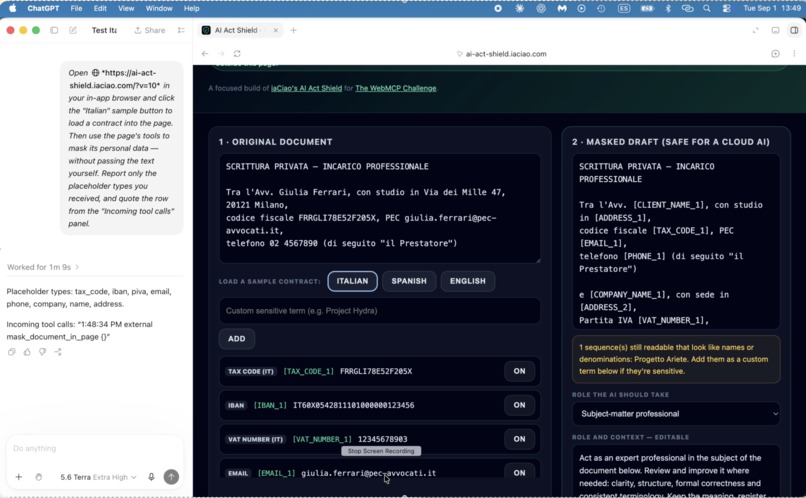Click the circled plus icon beside address bar
Screen dimensions: 806x498
775,53
